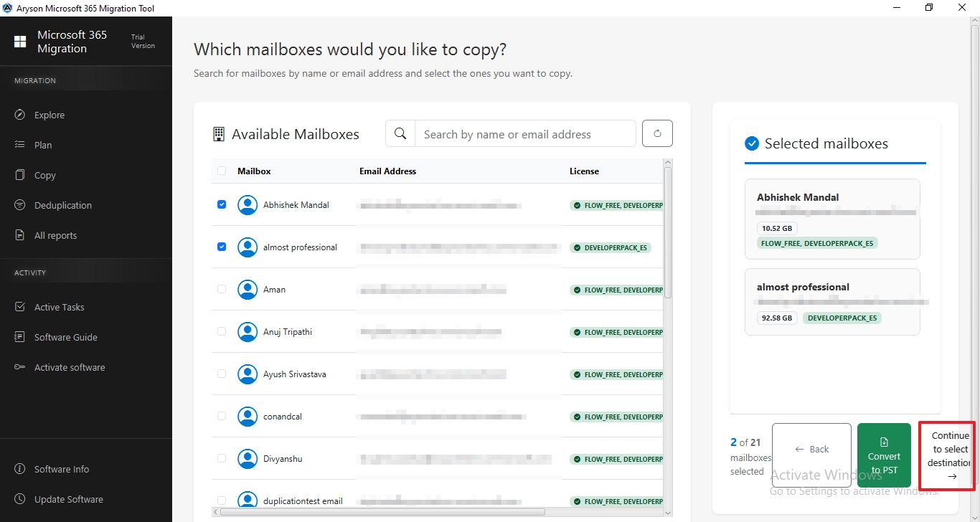Click the magnifier search icon

tap(400, 133)
